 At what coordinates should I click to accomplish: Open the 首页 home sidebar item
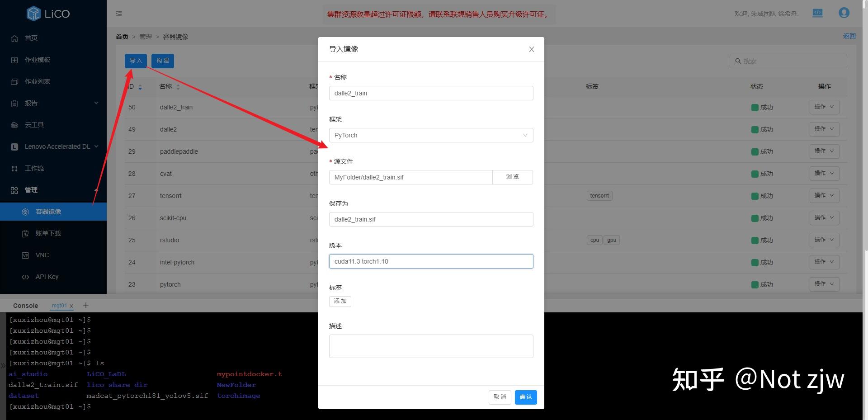[x=53, y=38]
